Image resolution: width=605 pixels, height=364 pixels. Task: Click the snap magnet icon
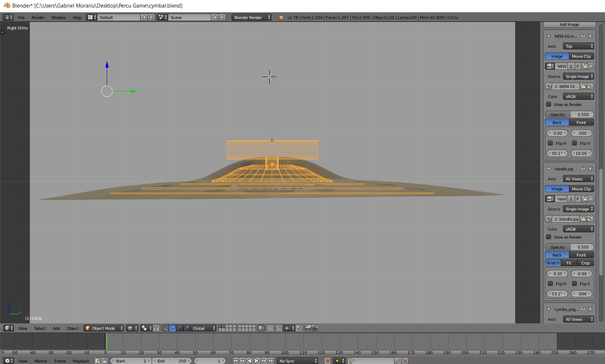[279, 328]
